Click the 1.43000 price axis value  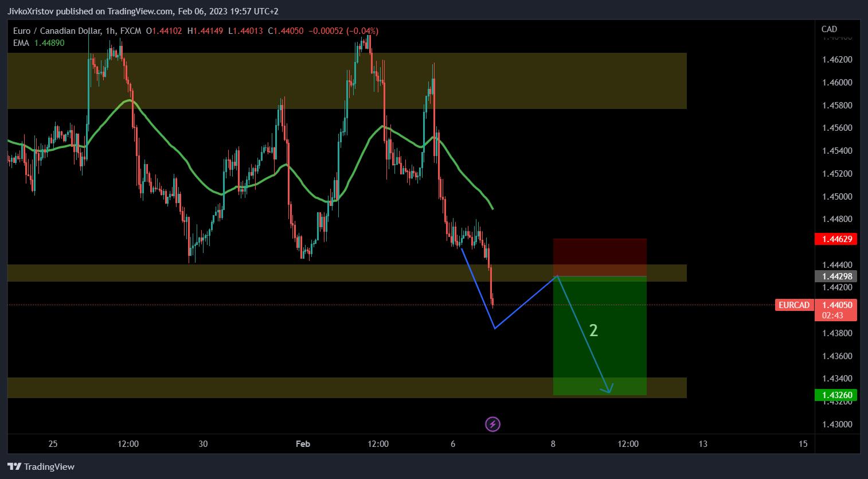[837, 425]
